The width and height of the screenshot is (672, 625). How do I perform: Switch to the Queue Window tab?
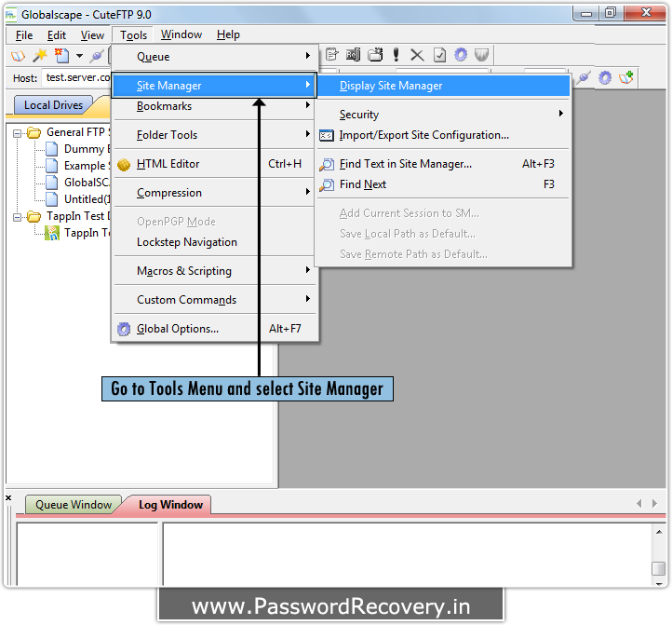click(74, 505)
